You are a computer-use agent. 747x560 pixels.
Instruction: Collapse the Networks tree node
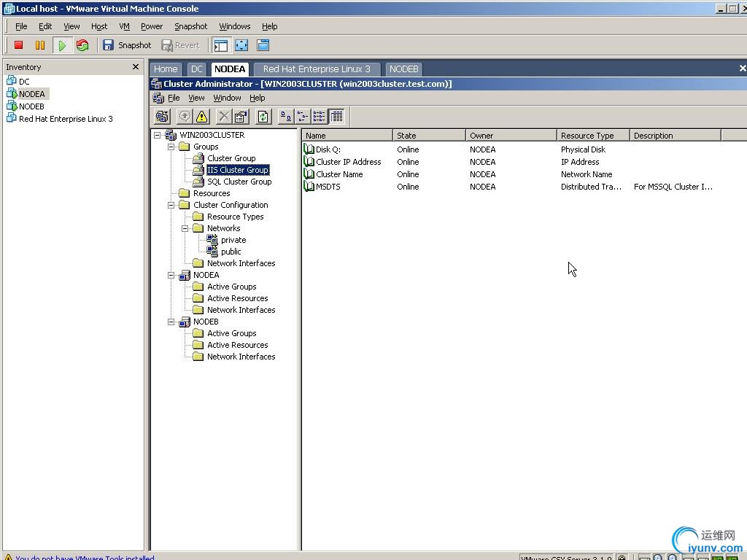pos(185,228)
